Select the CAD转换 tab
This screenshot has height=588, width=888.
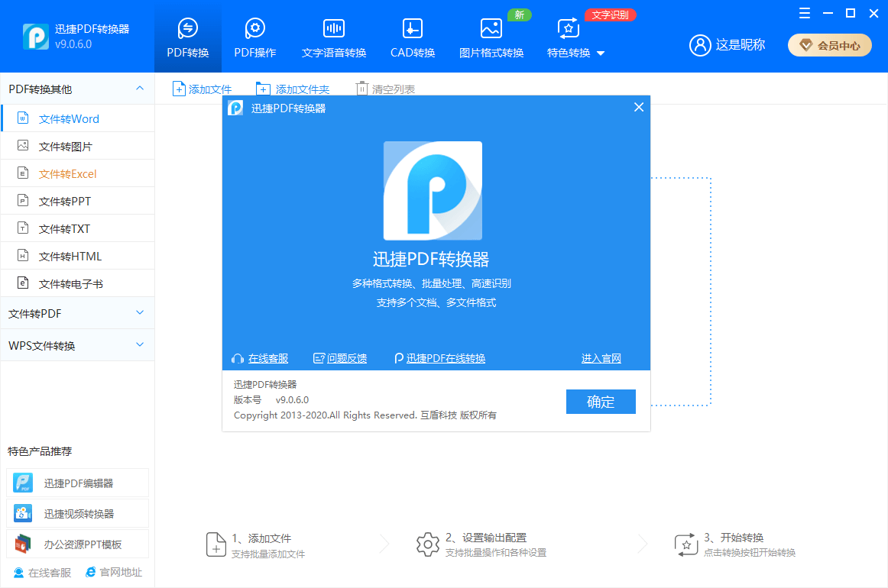[413, 37]
